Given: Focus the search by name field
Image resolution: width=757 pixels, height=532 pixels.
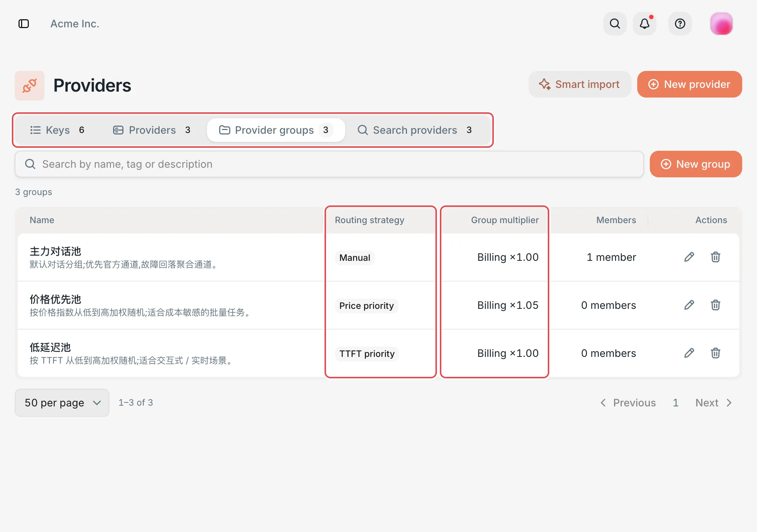Looking at the screenshot, I should coord(329,164).
